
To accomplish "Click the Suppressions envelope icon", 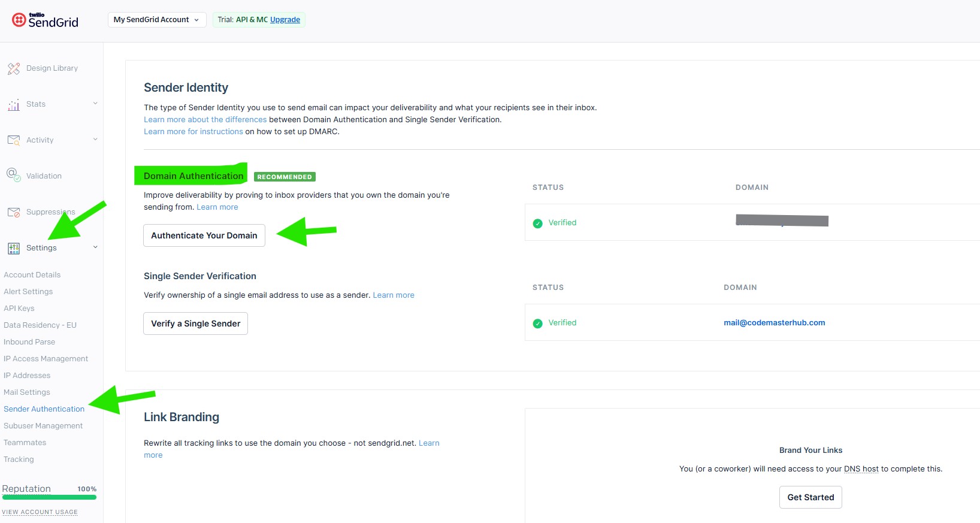I will pyautogui.click(x=14, y=212).
